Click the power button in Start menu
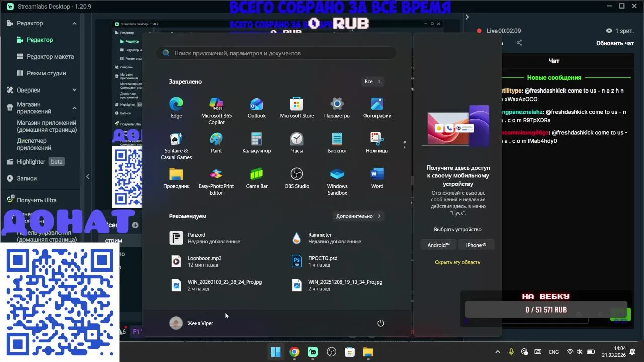 pyautogui.click(x=381, y=323)
